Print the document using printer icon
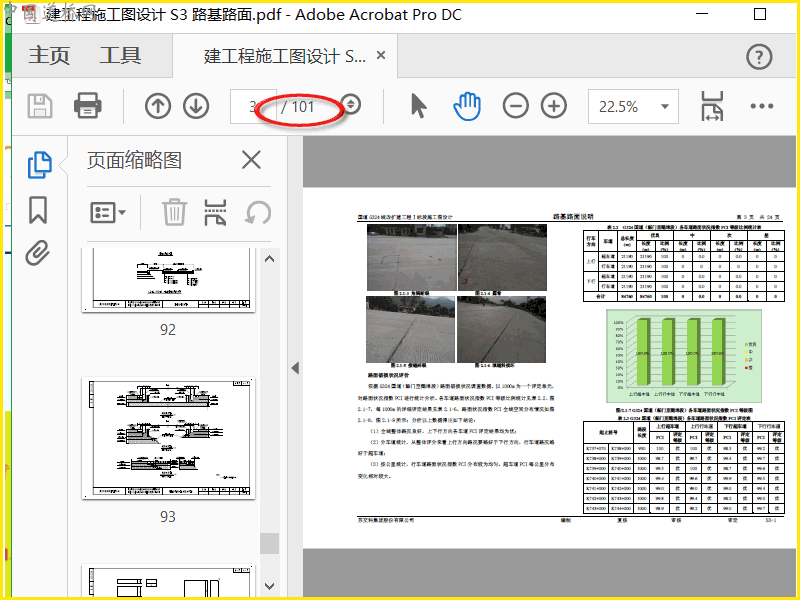This screenshot has width=800, height=600. pyautogui.click(x=87, y=106)
